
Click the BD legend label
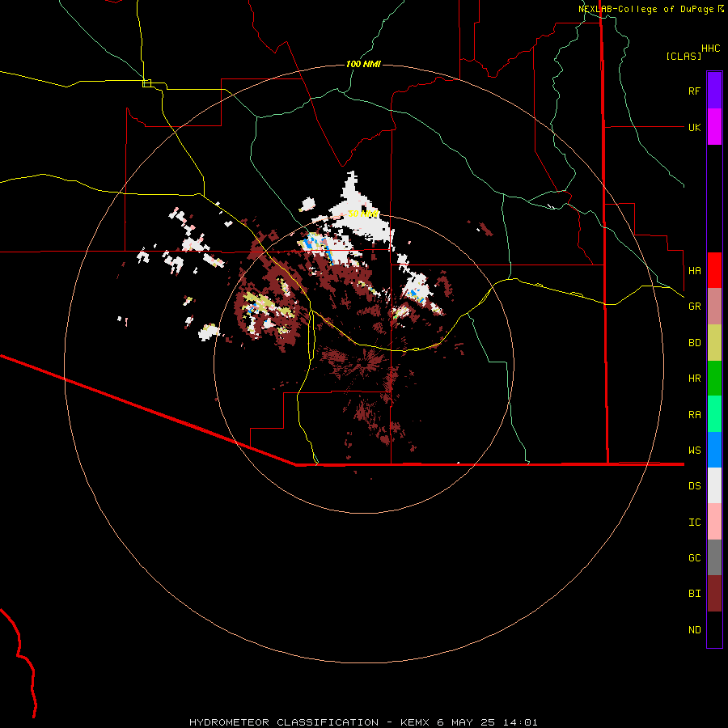coord(694,343)
